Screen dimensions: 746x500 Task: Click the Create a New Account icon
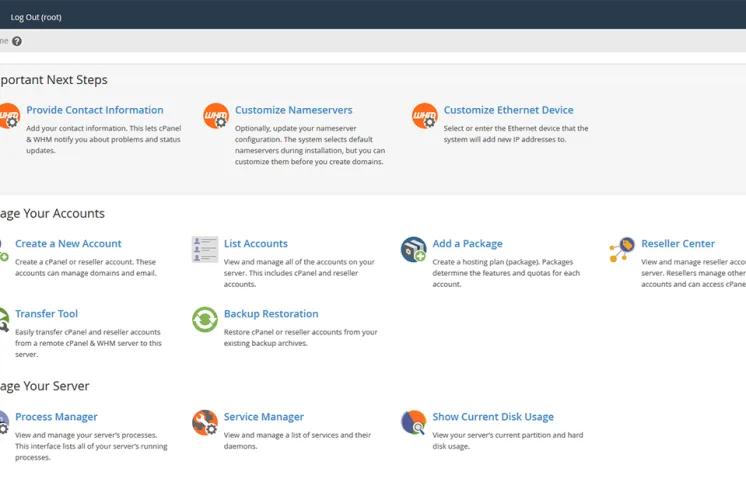point(4,249)
